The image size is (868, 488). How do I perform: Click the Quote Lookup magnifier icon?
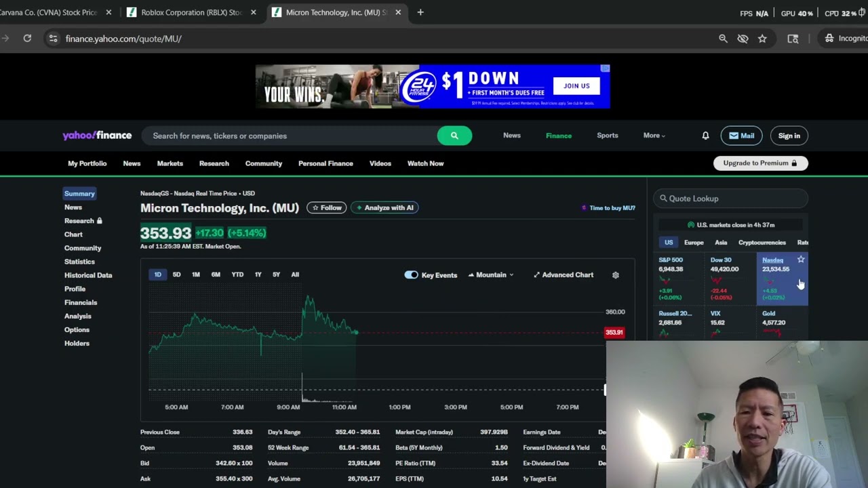[x=663, y=199]
